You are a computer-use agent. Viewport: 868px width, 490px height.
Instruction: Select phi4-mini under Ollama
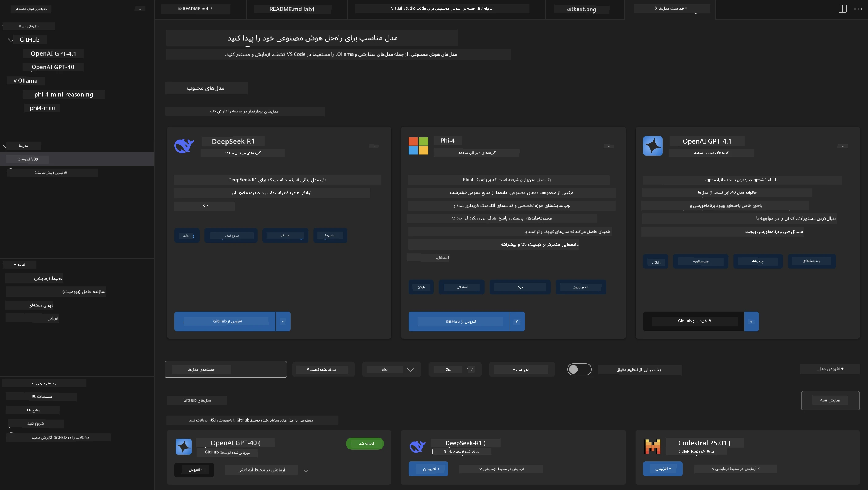pos(42,108)
